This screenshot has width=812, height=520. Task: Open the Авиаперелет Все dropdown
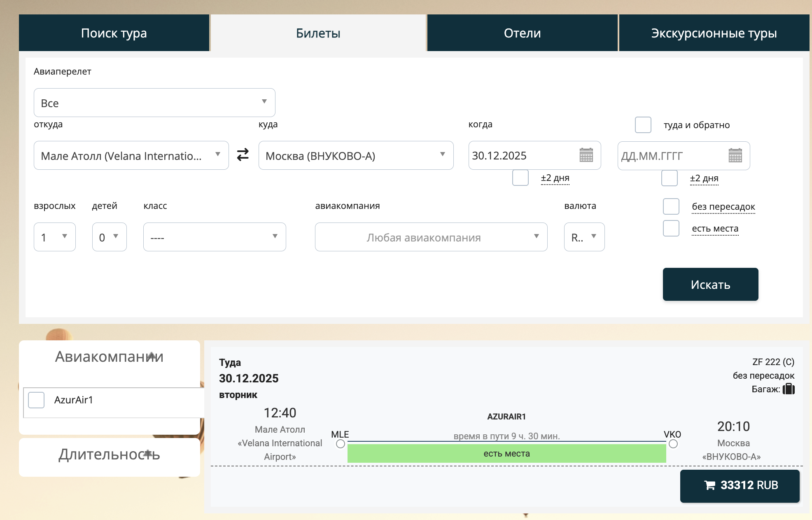pos(154,103)
